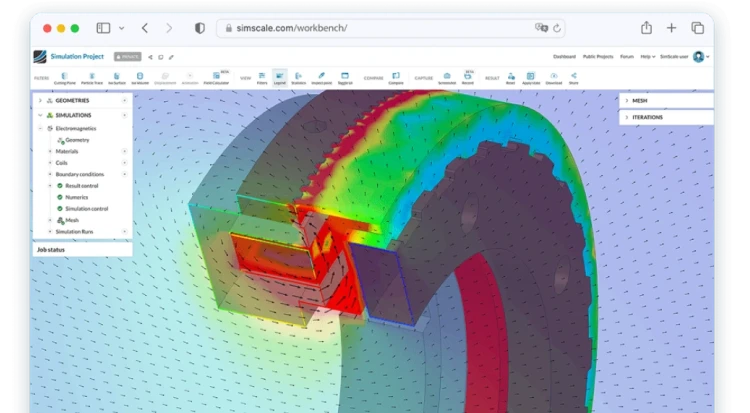Screen dimensions: 750x413
Task: Open the Help dropdown menu
Action: (x=648, y=56)
